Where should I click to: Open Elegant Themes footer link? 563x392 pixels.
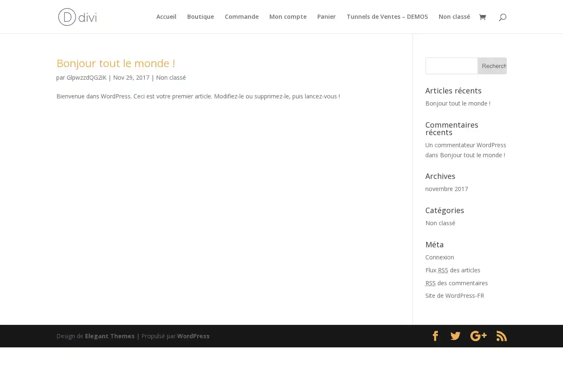coord(110,336)
